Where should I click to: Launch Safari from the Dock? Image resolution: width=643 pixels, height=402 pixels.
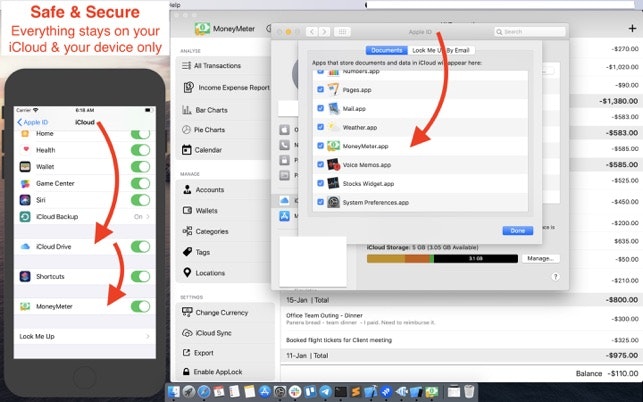tap(204, 392)
